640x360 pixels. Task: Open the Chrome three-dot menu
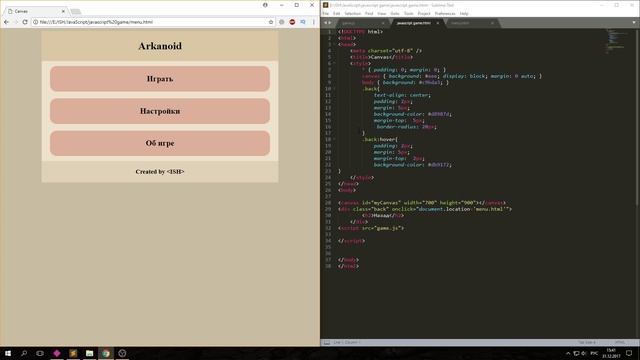coord(313,22)
